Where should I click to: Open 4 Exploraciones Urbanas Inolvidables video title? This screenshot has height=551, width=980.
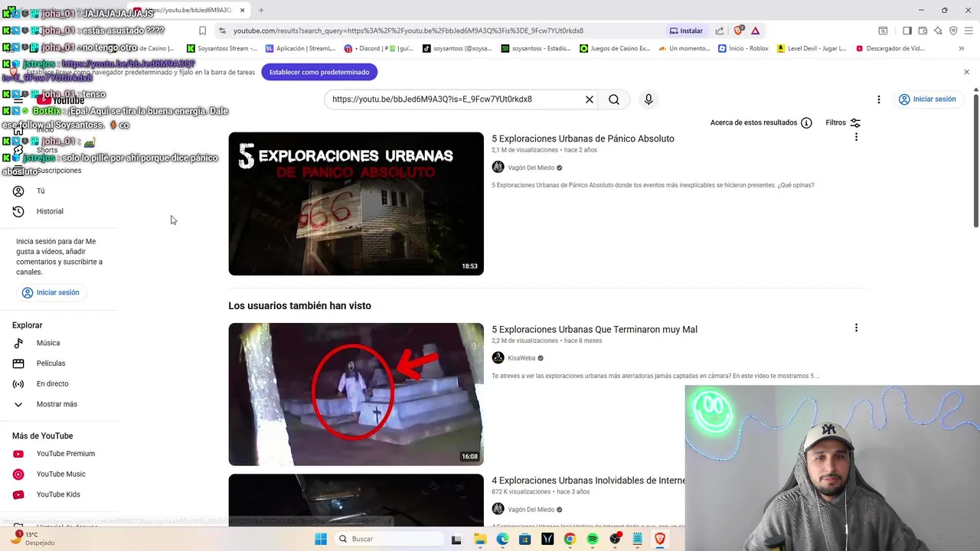tap(588, 481)
